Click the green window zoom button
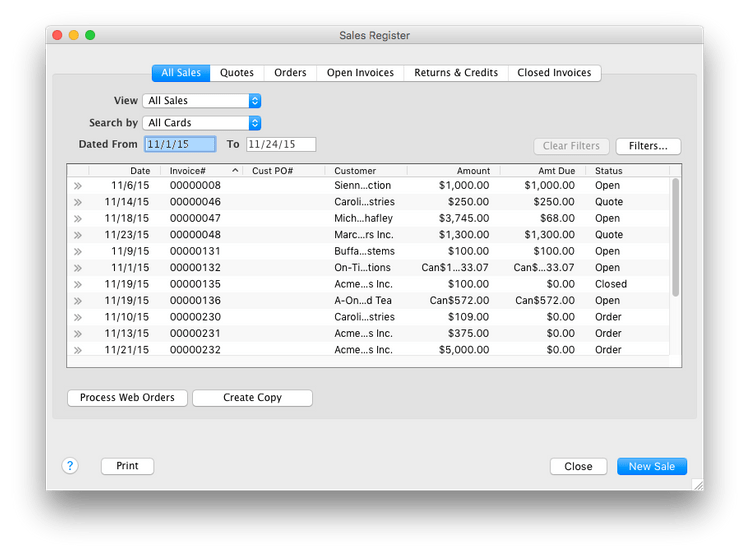This screenshot has width=750, height=557. pyautogui.click(x=90, y=35)
